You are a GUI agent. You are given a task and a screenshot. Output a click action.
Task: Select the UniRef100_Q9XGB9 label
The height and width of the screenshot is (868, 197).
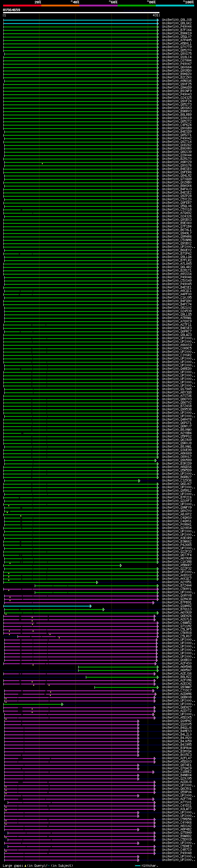pyautogui.click(x=177, y=128)
